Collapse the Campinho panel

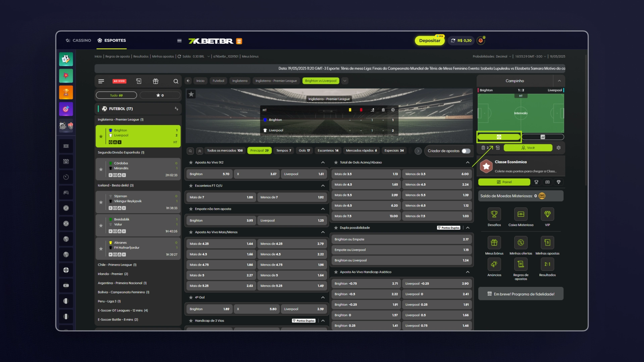pyautogui.click(x=559, y=81)
